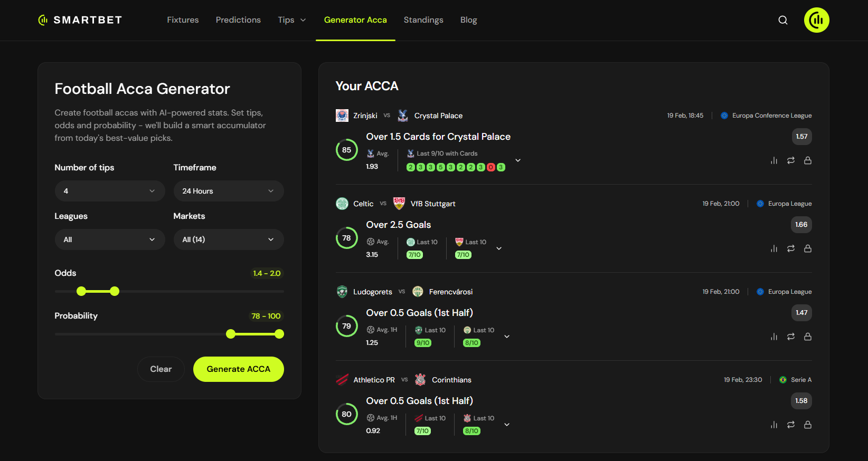Click the 1.66 odds badge
The image size is (868, 461).
[801, 225]
